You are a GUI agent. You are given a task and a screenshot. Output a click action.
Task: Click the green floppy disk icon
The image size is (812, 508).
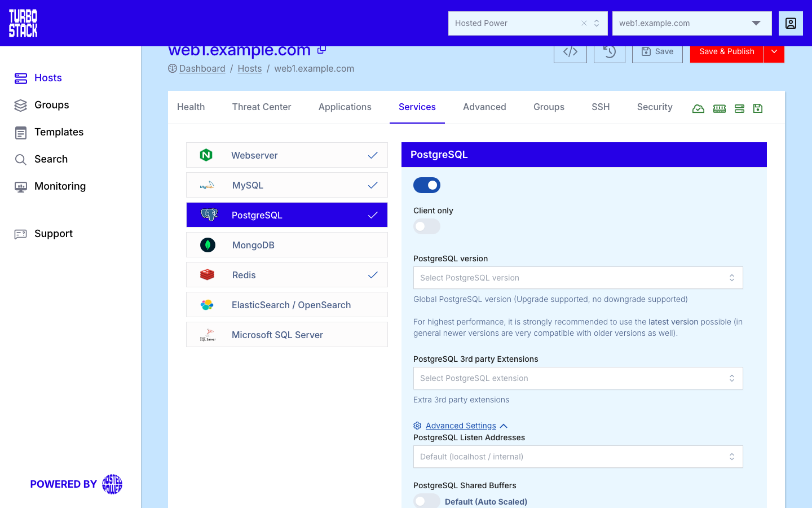[758, 108]
